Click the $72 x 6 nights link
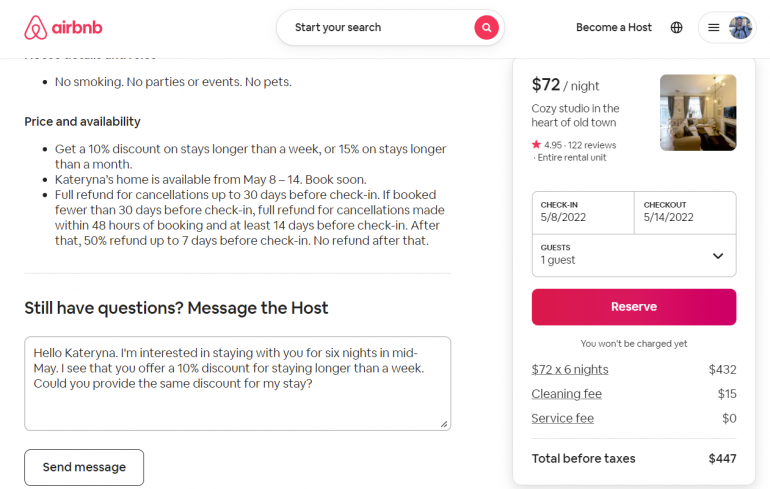770x489 pixels. coord(570,370)
